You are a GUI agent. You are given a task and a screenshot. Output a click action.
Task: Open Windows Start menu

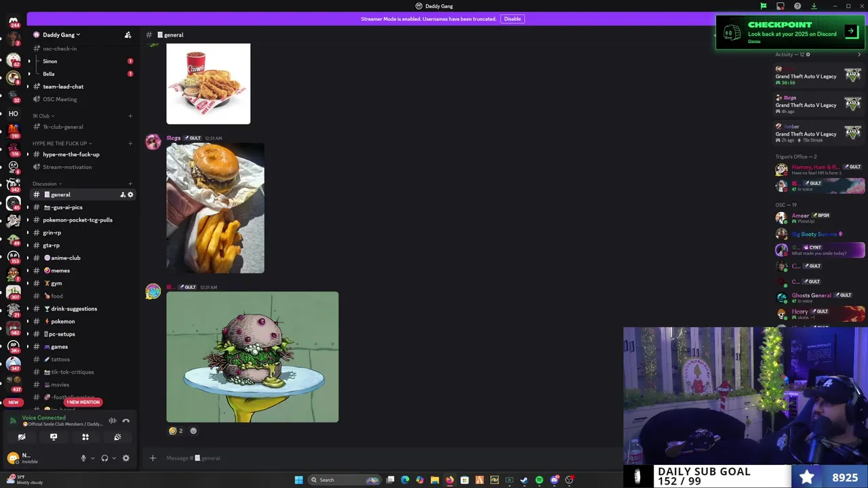[x=298, y=480]
